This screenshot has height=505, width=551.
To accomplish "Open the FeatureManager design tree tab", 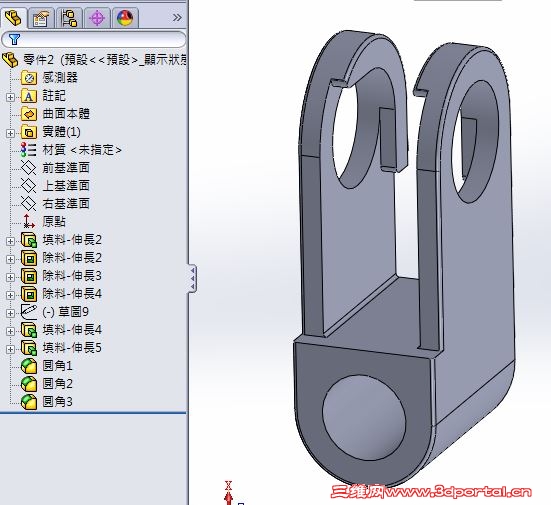I will point(13,18).
